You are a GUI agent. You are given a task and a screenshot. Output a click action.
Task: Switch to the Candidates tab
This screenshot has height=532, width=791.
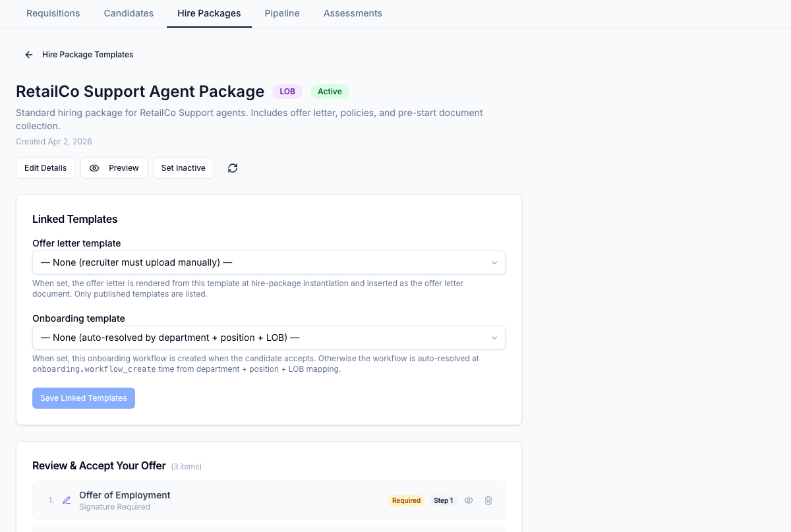pyautogui.click(x=129, y=13)
